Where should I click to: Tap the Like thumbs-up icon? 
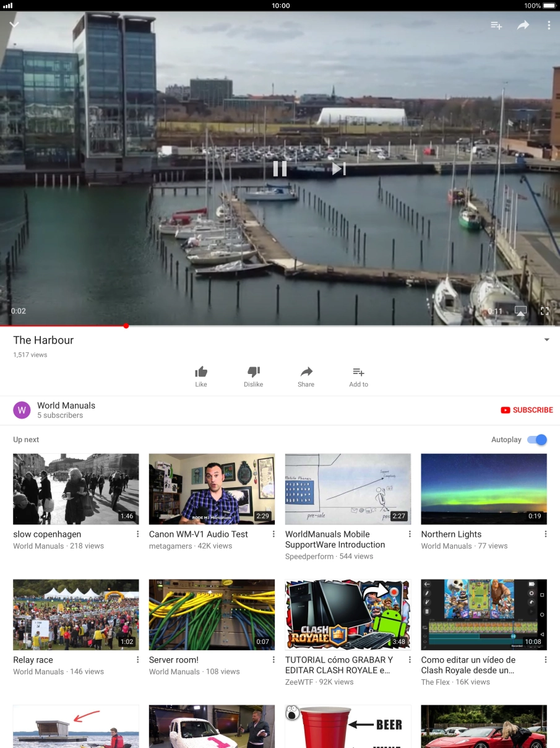click(x=201, y=372)
